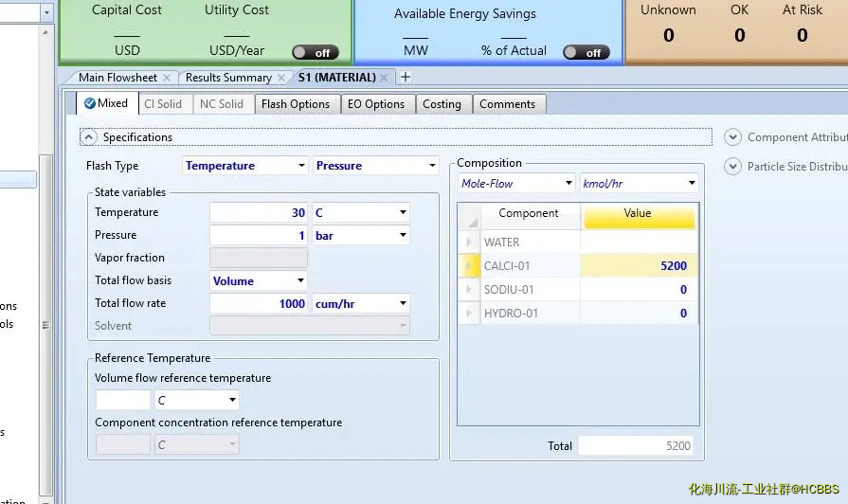
Task: Click the WATER row selector arrow
Action: (x=469, y=243)
